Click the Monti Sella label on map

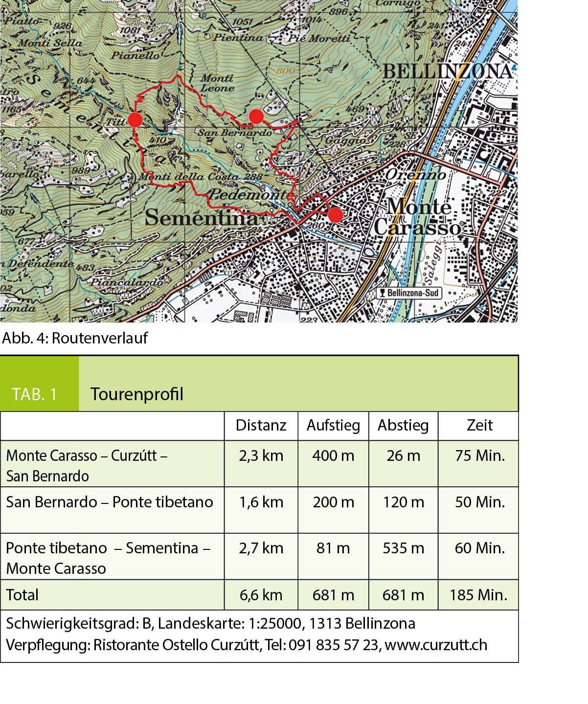pyautogui.click(x=50, y=43)
